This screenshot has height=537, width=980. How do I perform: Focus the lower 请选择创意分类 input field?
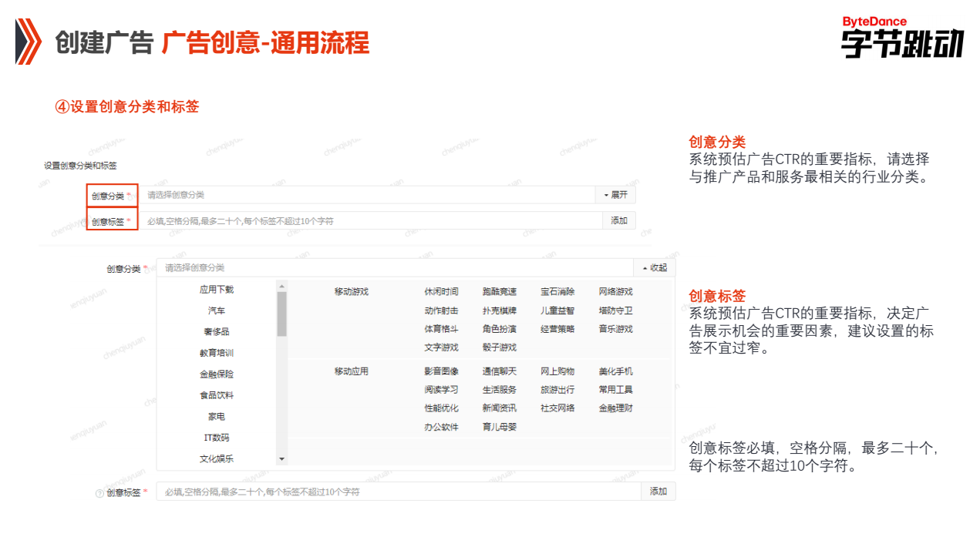395,268
